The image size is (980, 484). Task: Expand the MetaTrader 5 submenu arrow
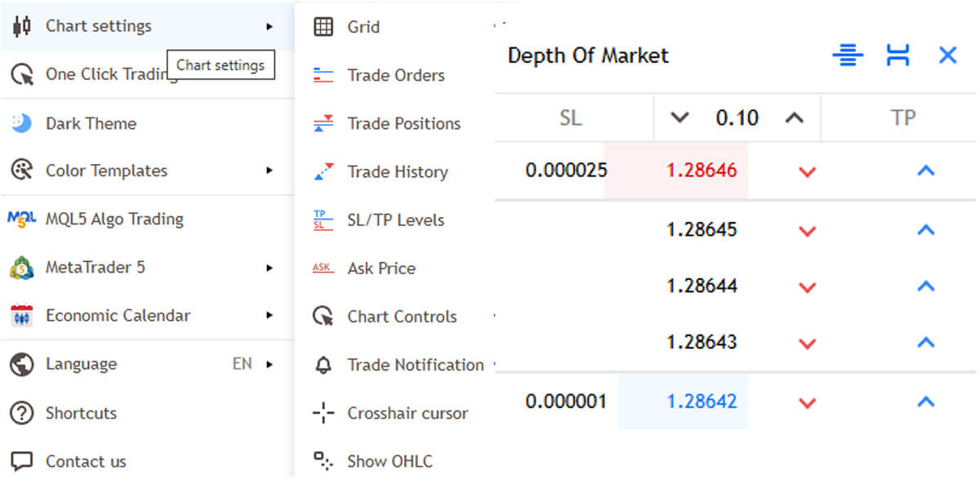click(x=269, y=268)
